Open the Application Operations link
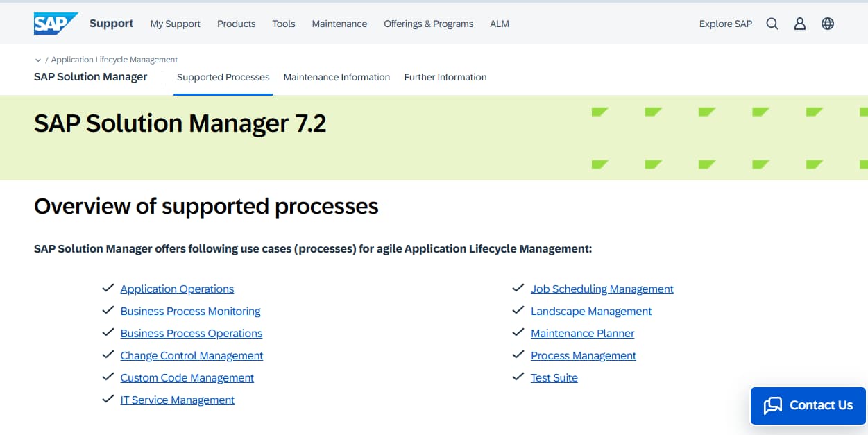The height and width of the screenshot is (435, 868). click(177, 289)
